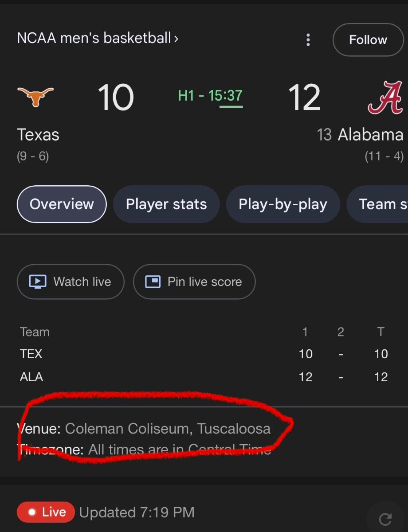Click the Alabama Crimson Tide logo
Viewport: 408px width, 532px height.
385,97
